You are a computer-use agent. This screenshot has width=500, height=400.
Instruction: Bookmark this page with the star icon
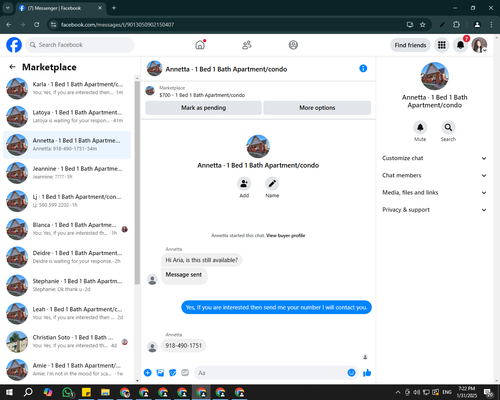tap(423, 24)
